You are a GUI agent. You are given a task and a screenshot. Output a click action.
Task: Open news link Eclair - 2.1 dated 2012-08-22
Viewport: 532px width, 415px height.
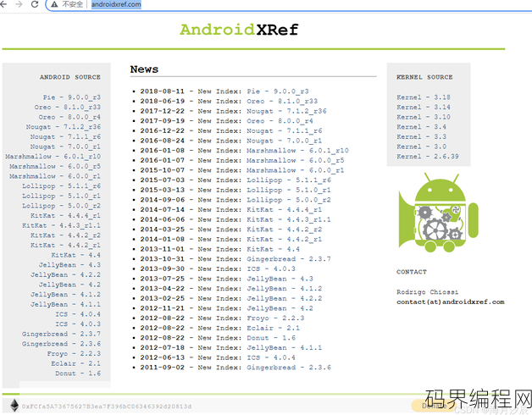tap(273, 328)
